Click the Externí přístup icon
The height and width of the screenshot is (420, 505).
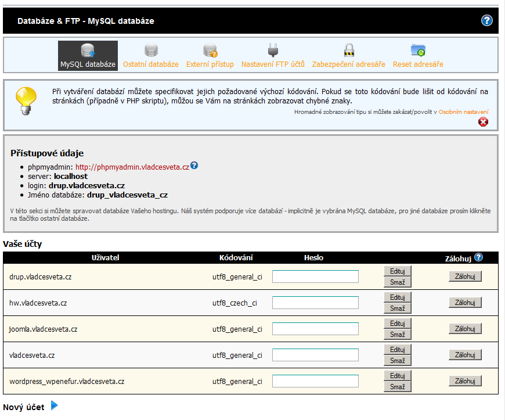tap(209, 49)
